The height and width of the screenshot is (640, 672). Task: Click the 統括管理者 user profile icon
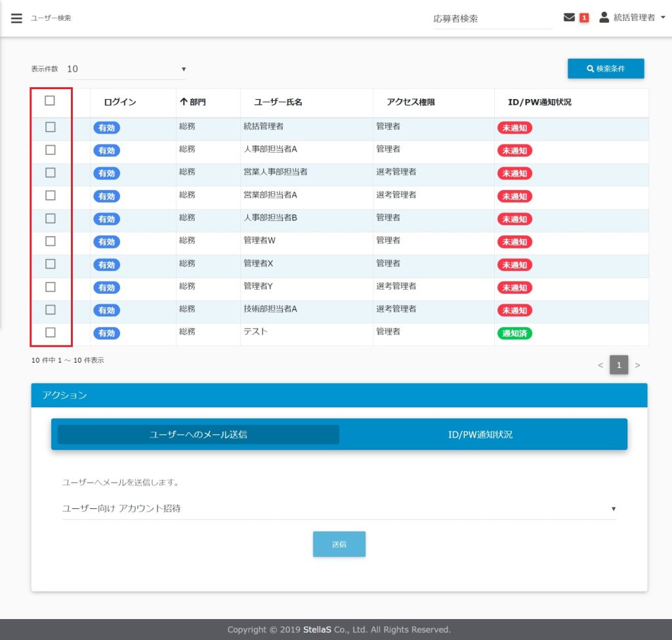pyautogui.click(x=604, y=18)
